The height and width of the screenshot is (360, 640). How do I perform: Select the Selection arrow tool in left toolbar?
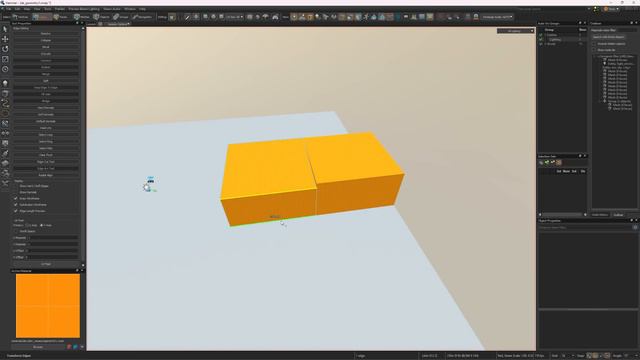(5, 29)
